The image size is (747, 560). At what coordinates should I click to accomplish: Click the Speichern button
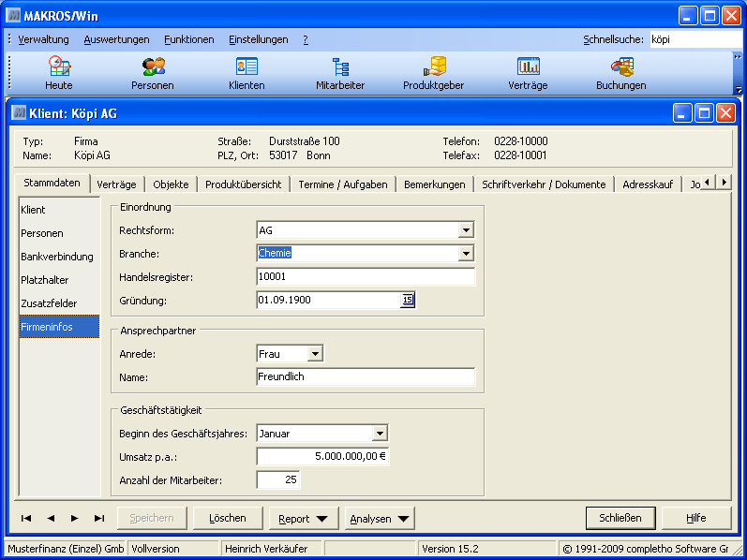click(152, 518)
